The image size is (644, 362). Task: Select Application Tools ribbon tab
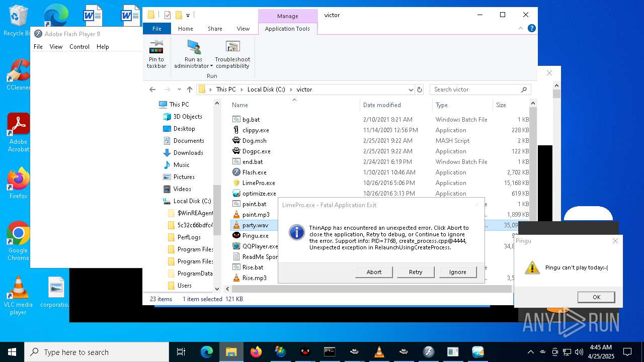click(x=287, y=29)
